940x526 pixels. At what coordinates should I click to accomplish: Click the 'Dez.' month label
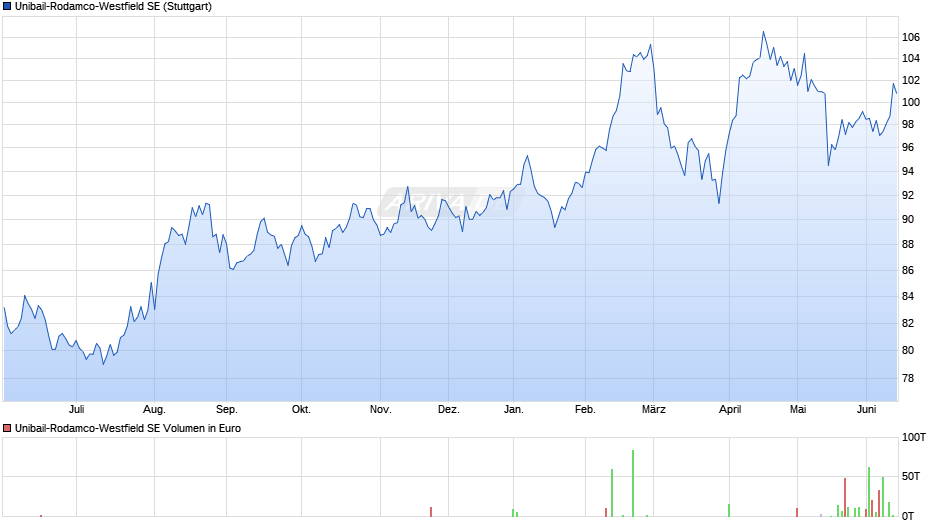[448, 410]
